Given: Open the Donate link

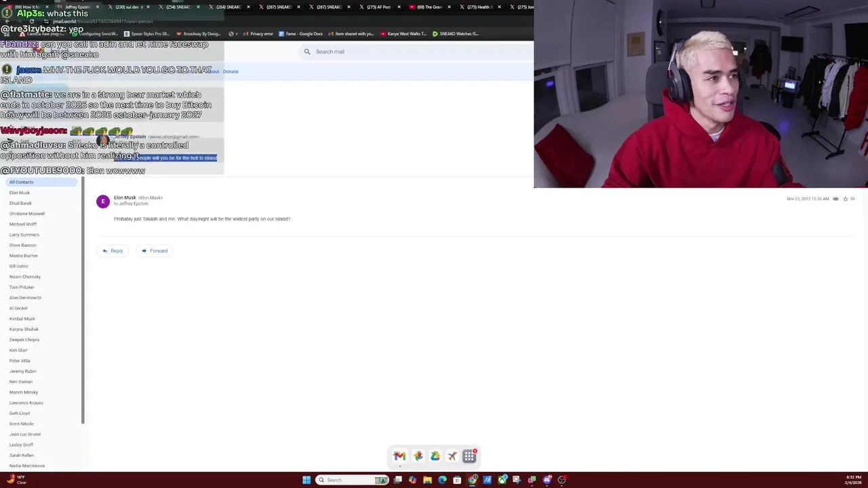Looking at the screenshot, I should (x=231, y=71).
